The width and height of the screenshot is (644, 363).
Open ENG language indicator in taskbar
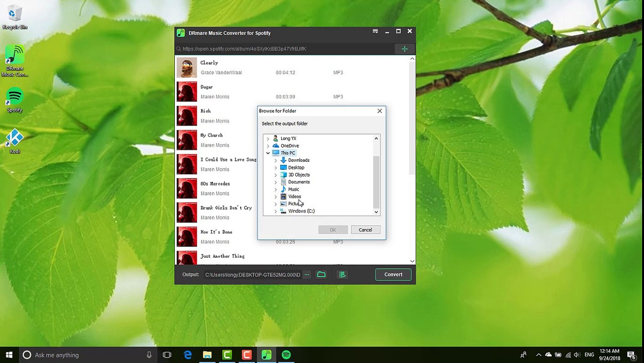tap(589, 355)
